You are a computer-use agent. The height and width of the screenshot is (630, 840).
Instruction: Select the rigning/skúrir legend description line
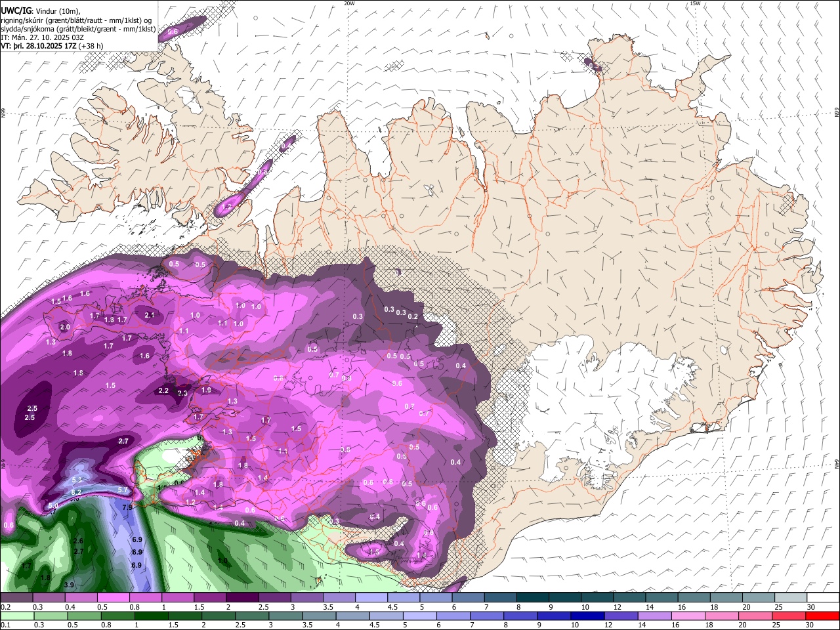tap(77, 20)
